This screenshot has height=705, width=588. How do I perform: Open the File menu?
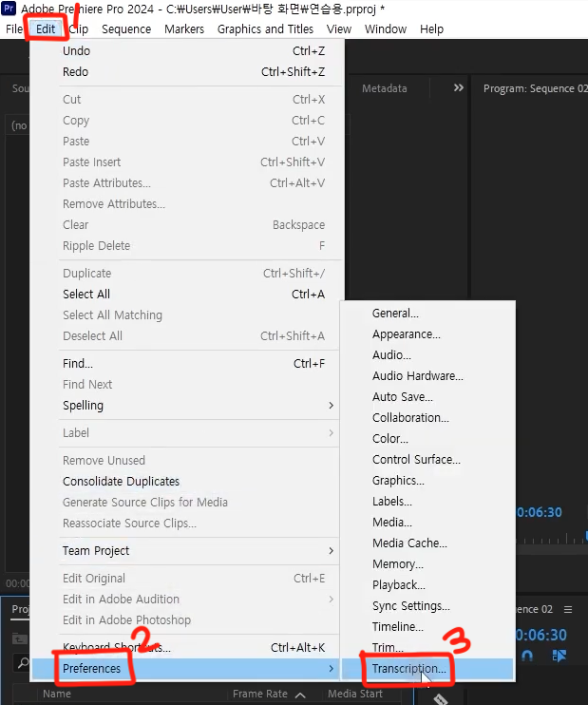[14, 29]
